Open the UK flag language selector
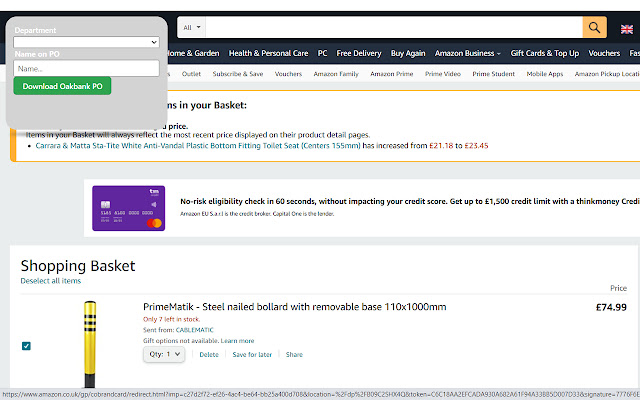Image resolution: width=640 pixels, height=400 pixels. point(627,29)
